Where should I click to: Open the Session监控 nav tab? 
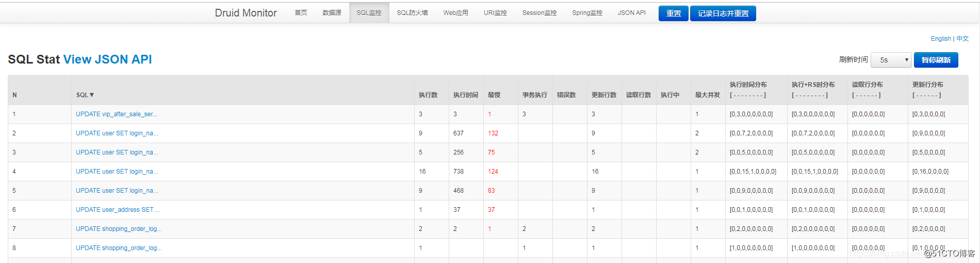[x=539, y=13]
